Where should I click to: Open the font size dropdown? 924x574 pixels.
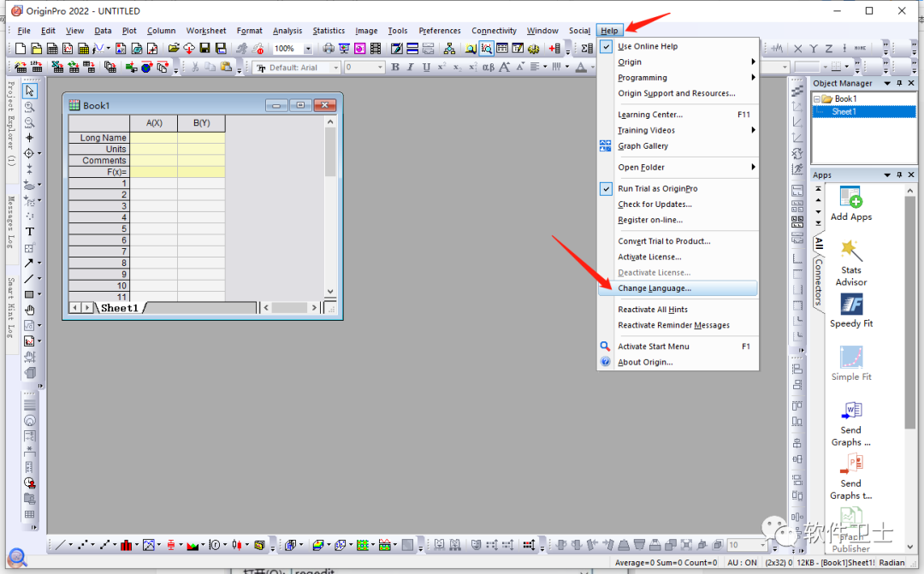click(x=380, y=68)
